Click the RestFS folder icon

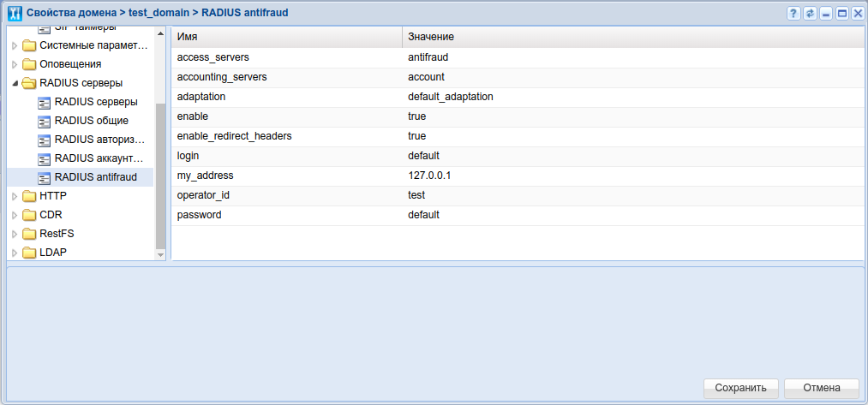pyautogui.click(x=30, y=234)
